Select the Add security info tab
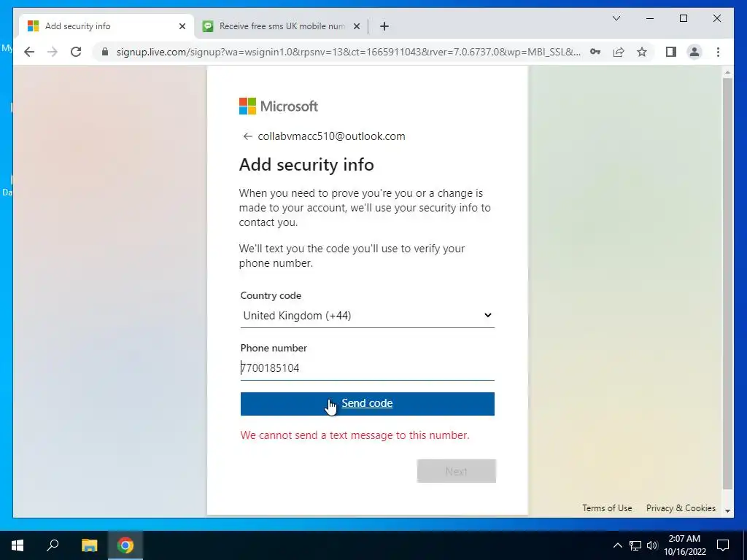This screenshot has height=560, width=747. click(107, 26)
